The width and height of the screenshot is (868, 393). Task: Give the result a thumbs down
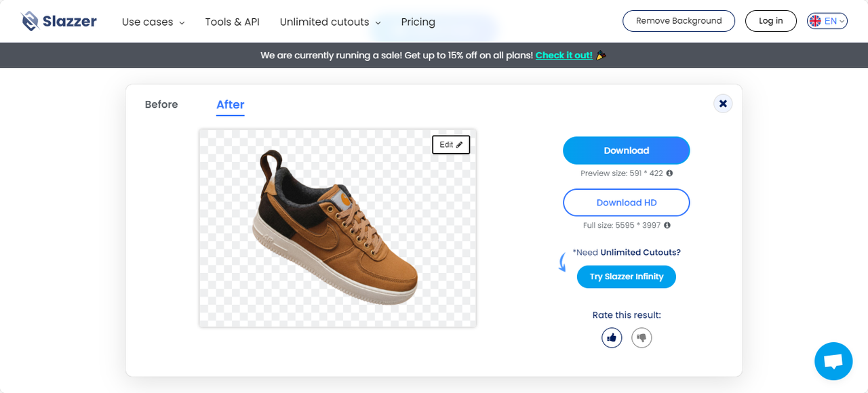pyautogui.click(x=642, y=337)
